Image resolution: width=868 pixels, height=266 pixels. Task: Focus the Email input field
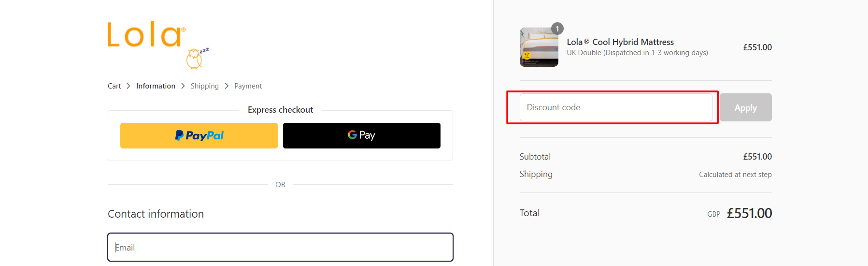coord(280,247)
